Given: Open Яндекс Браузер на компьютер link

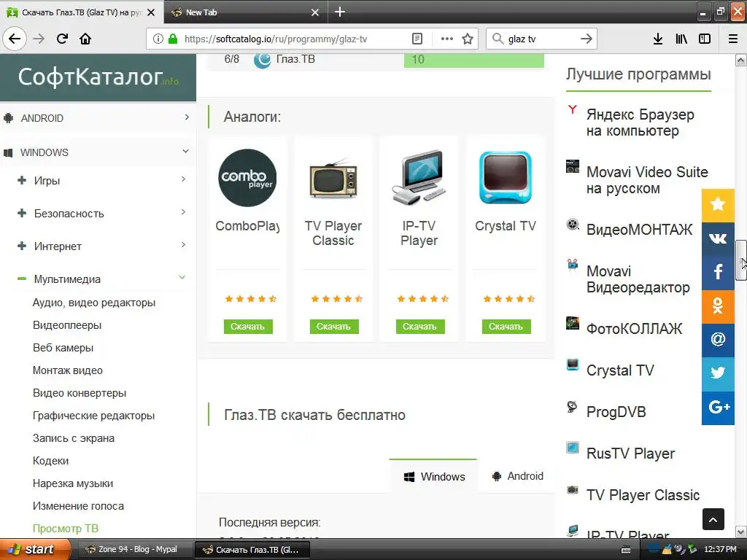Looking at the screenshot, I should pos(640,122).
